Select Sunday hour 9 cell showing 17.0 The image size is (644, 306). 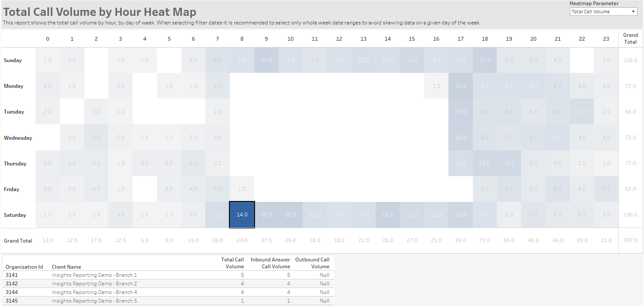pyautogui.click(x=266, y=60)
